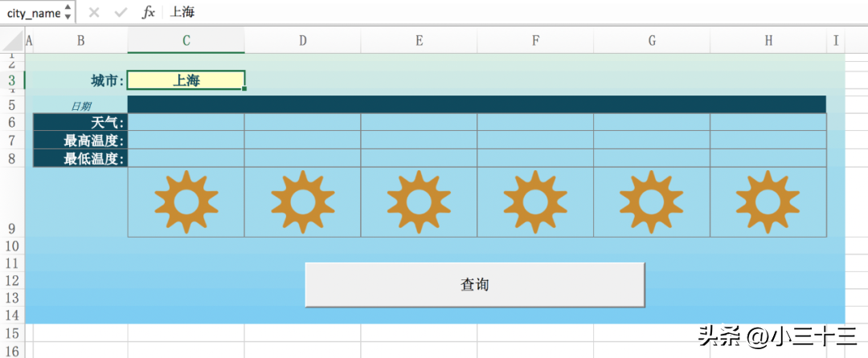This screenshot has width=868, height=358.
Task: Expand the city_name Name Box dropdown
Action: (68, 13)
